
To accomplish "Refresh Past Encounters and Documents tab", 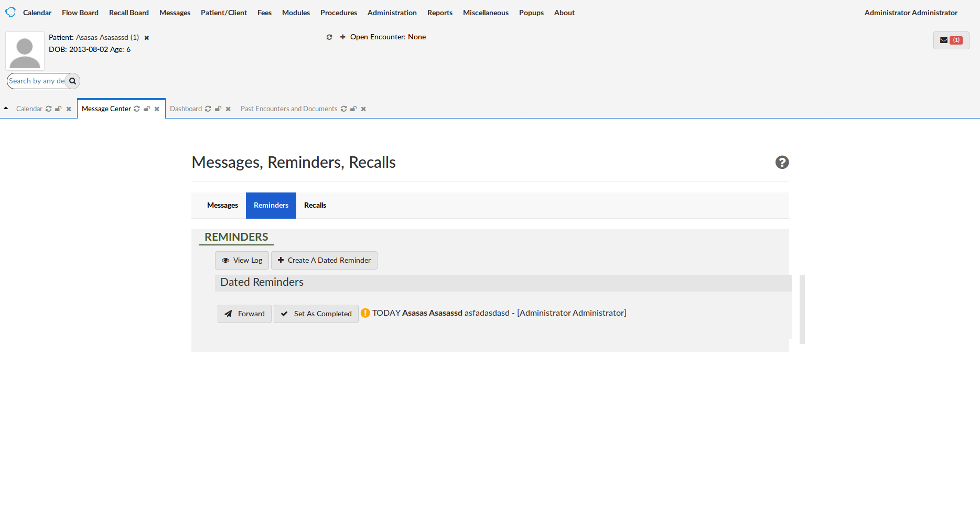I will click(x=344, y=109).
